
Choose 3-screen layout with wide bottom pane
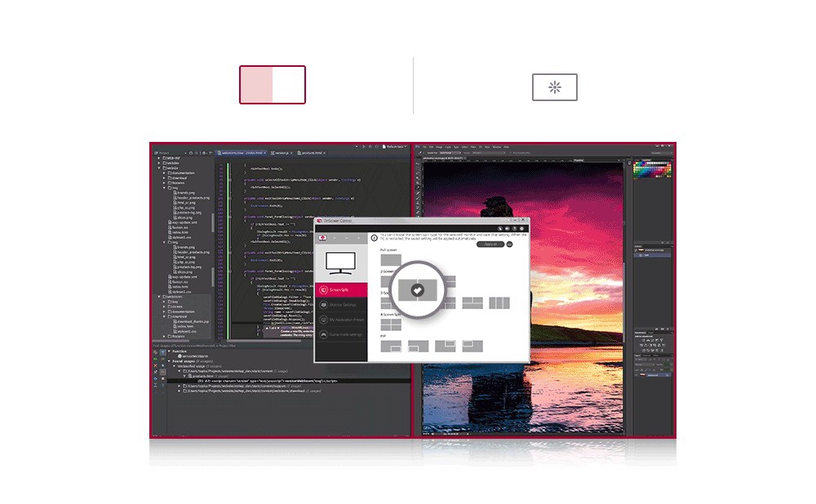472,303
